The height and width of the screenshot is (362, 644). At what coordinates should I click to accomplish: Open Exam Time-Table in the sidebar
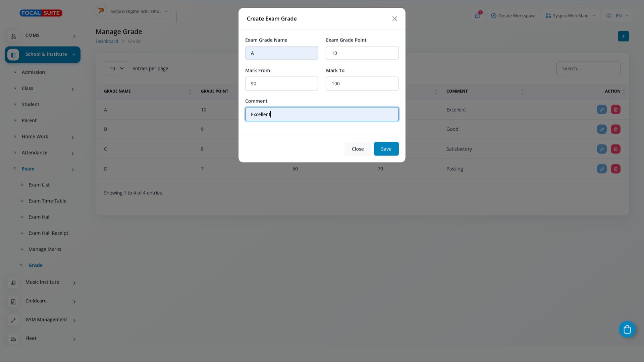[x=47, y=201]
